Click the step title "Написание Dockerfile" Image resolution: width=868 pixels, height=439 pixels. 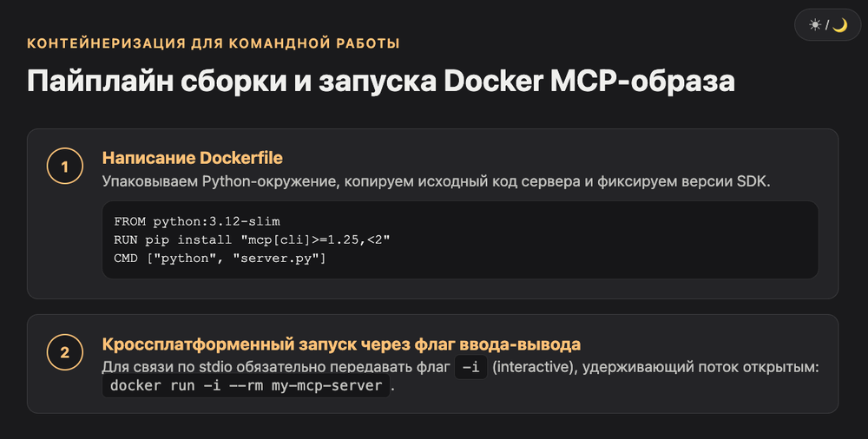[192, 158]
